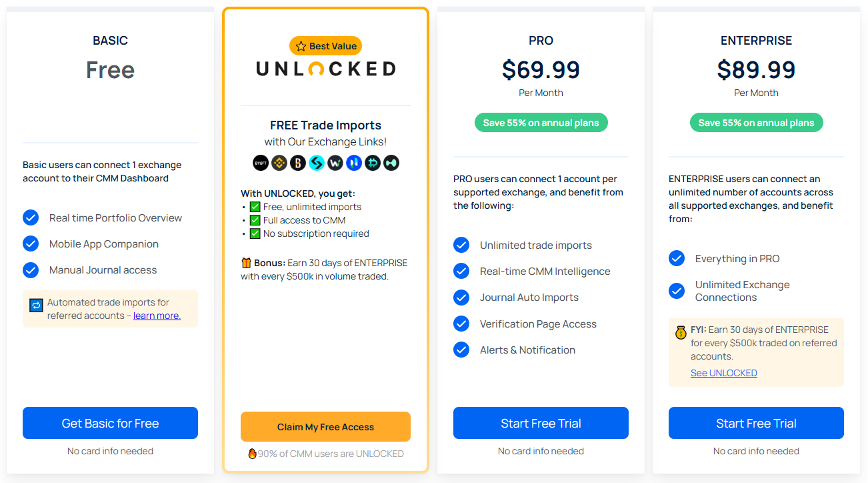Click the money bag icon beside FYI
Screen dimensions: 868x483
coord(680,332)
